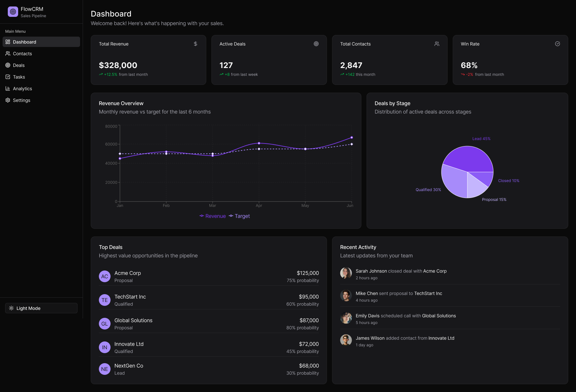This screenshot has height=392, width=576.
Task: Click the checkmark icon on Win Rate card
Action: tap(558, 44)
